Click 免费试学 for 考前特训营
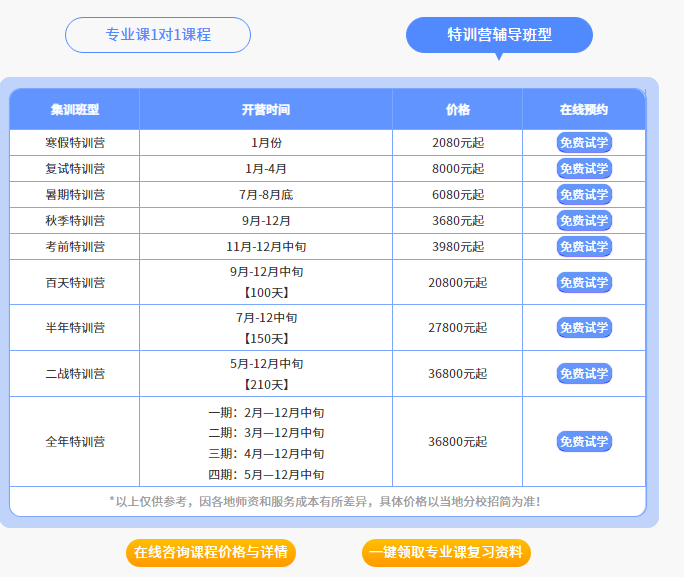This screenshot has width=684, height=577. (584, 247)
